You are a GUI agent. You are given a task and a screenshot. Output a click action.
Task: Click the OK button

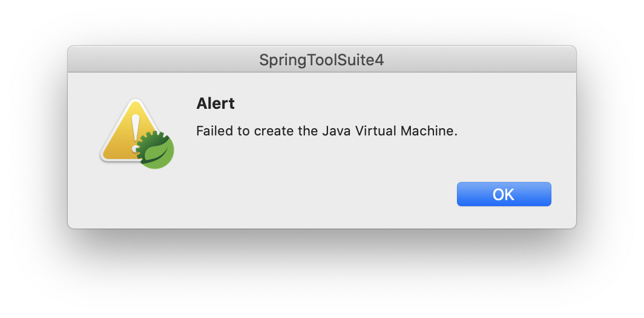coord(504,194)
